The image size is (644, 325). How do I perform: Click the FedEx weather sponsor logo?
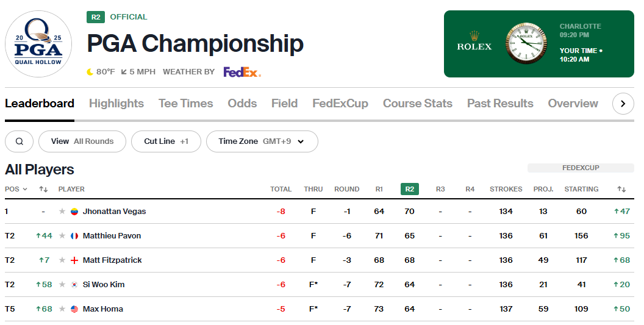pos(242,72)
